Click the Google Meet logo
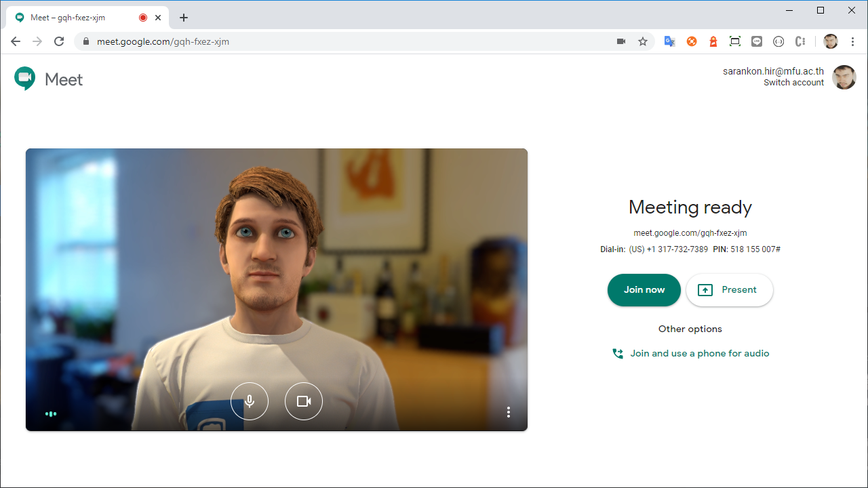Image resolution: width=868 pixels, height=488 pixels. click(48, 79)
